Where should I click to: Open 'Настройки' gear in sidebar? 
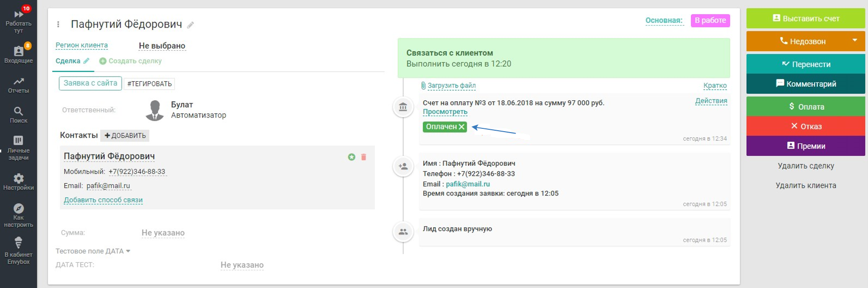(x=18, y=182)
